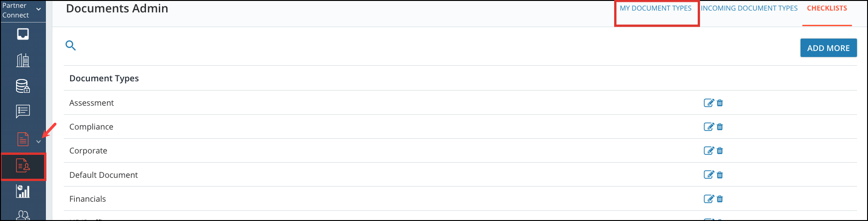
Task: Open the buildings icon in sidebar
Action: coord(23,60)
